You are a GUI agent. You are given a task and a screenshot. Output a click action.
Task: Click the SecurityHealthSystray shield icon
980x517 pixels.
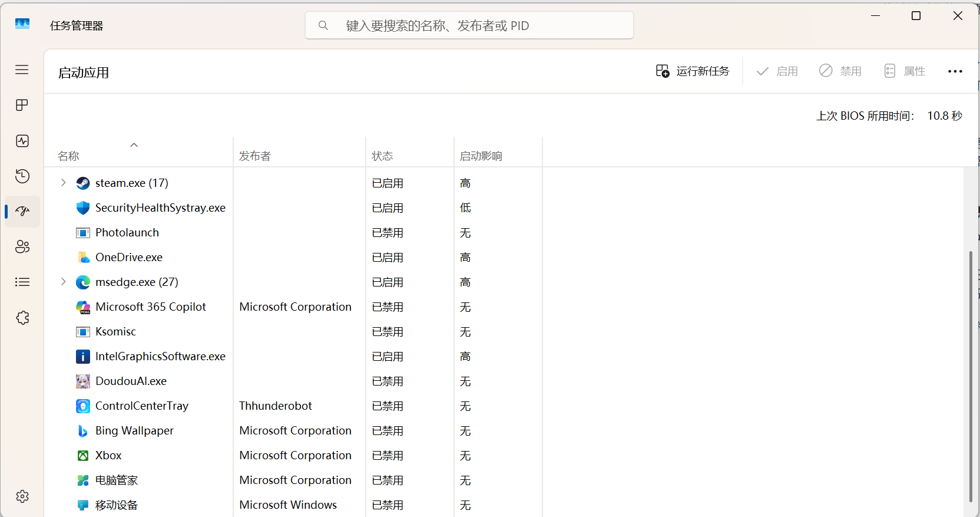coord(83,208)
